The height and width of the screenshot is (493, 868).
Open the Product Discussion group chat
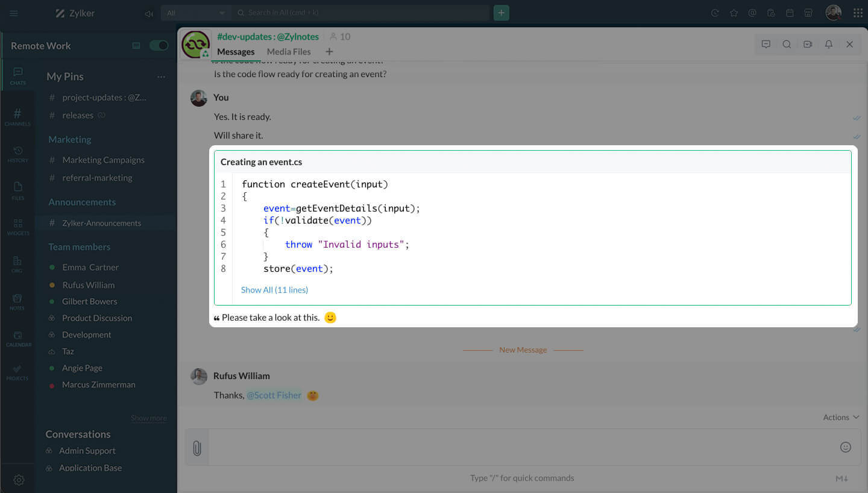pos(96,318)
